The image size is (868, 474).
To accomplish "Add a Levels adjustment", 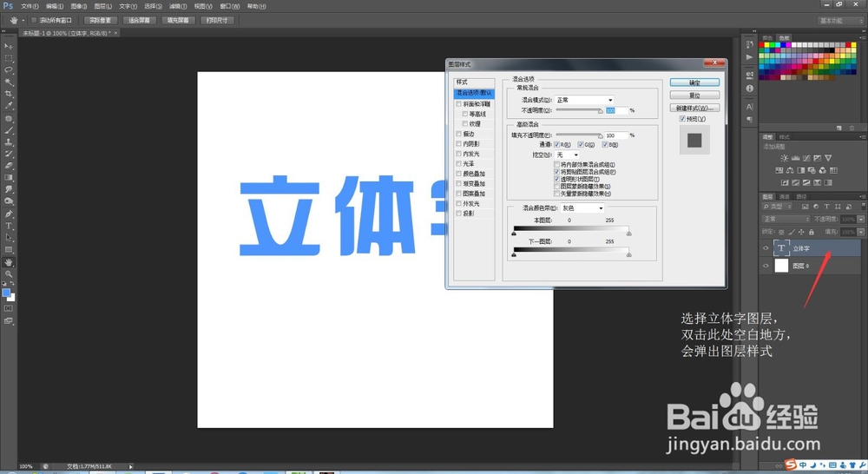I will click(795, 158).
